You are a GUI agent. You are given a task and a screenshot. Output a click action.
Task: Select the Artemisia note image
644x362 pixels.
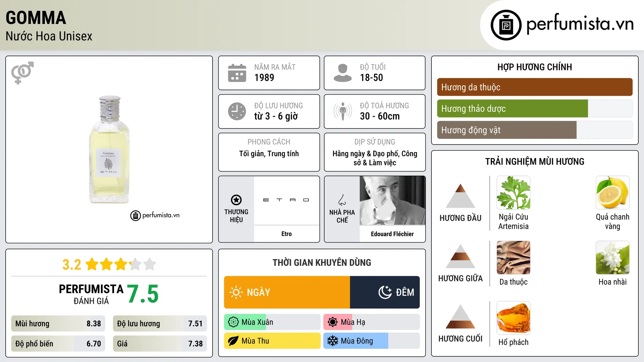click(514, 193)
